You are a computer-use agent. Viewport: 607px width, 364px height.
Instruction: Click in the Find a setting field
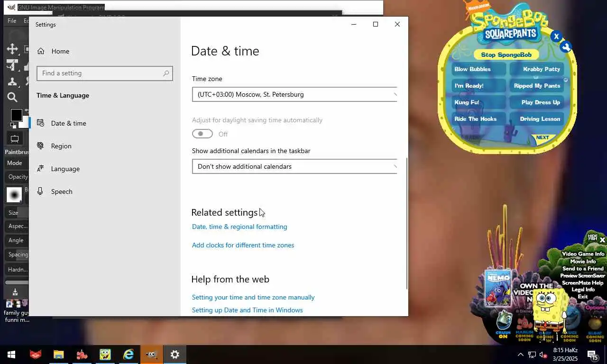[105, 73]
